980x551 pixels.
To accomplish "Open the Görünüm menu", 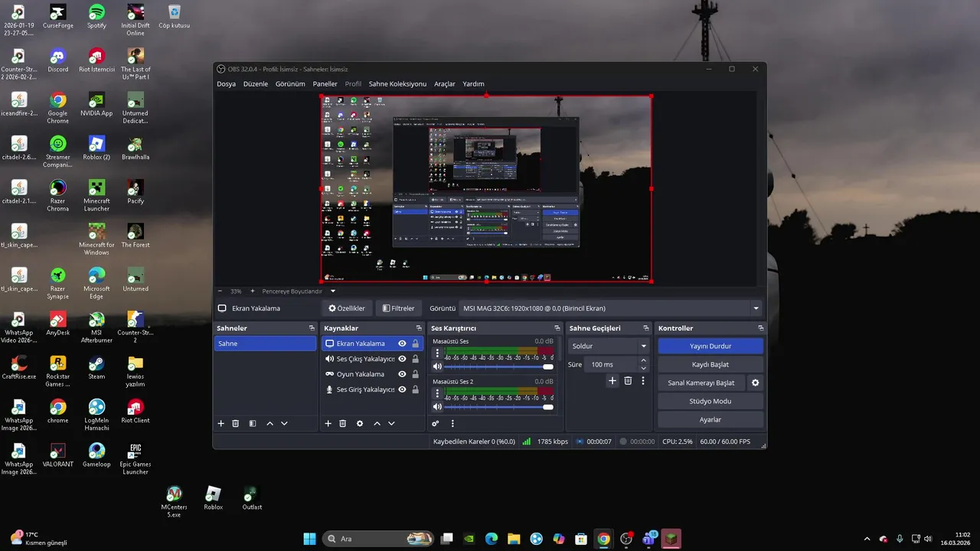I will coord(290,84).
